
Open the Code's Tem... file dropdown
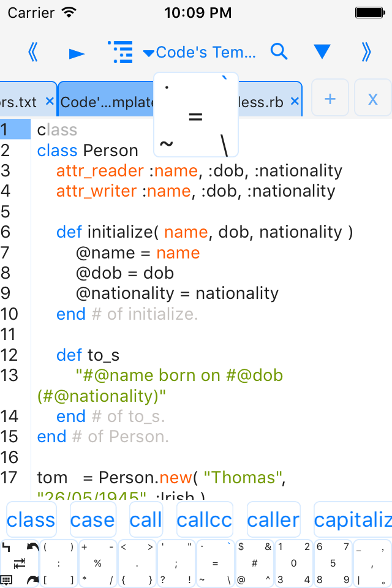coord(200,52)
